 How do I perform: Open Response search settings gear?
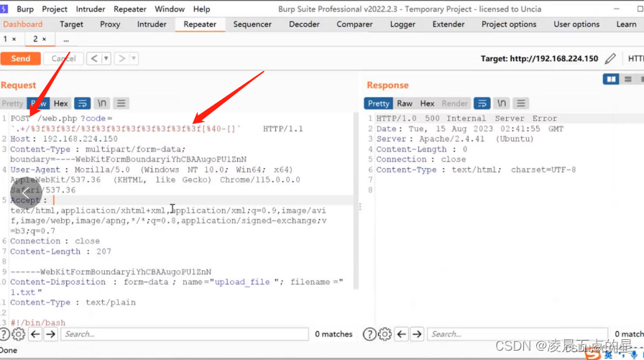[x=385, y=334]
